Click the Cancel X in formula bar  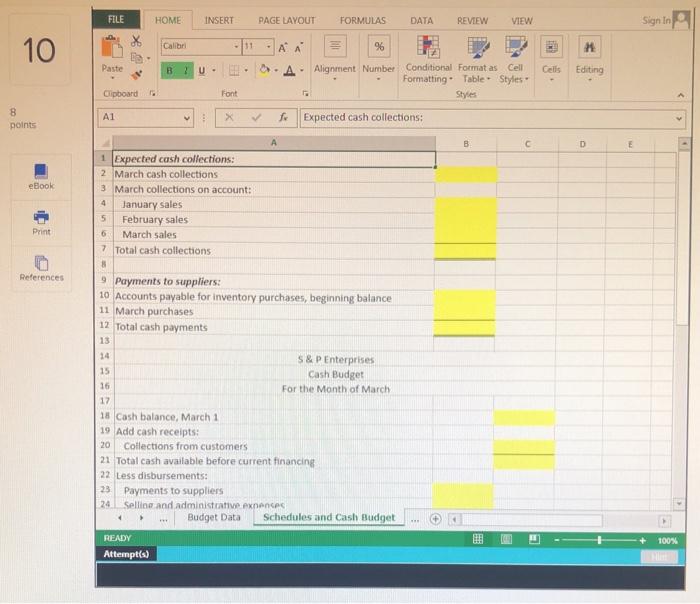pyautogui.click(x=229, y=117)
